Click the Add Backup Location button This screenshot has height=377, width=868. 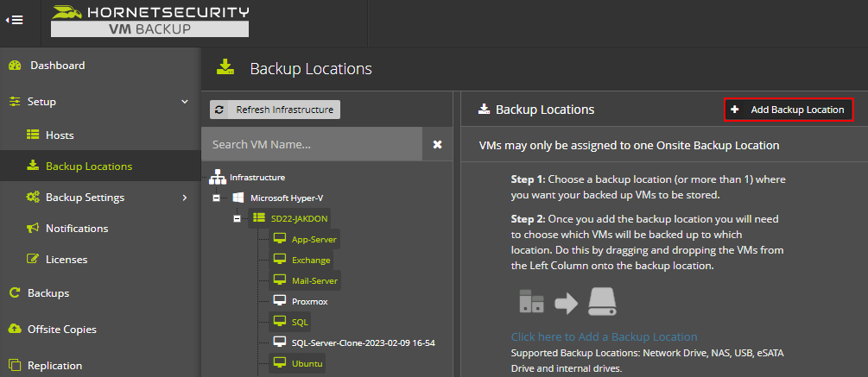point(789,110)
